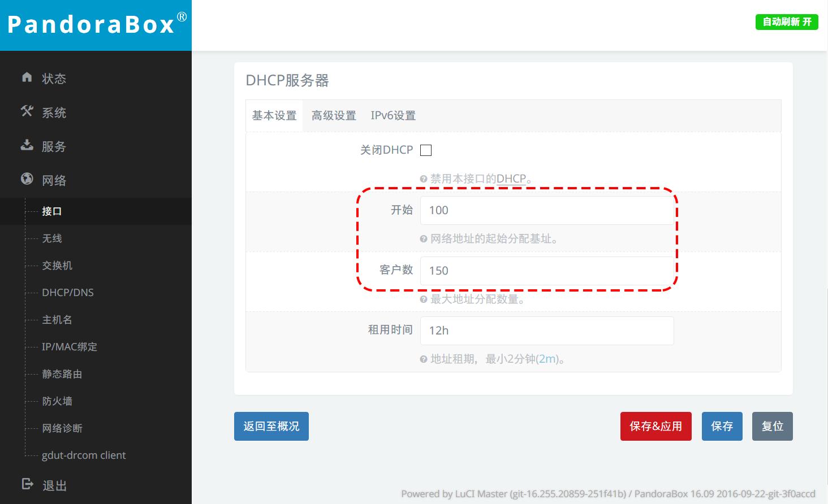Click the help icon under the 开始 field
This screenshot has height=504, width=828.
click(x=423, y=239)
